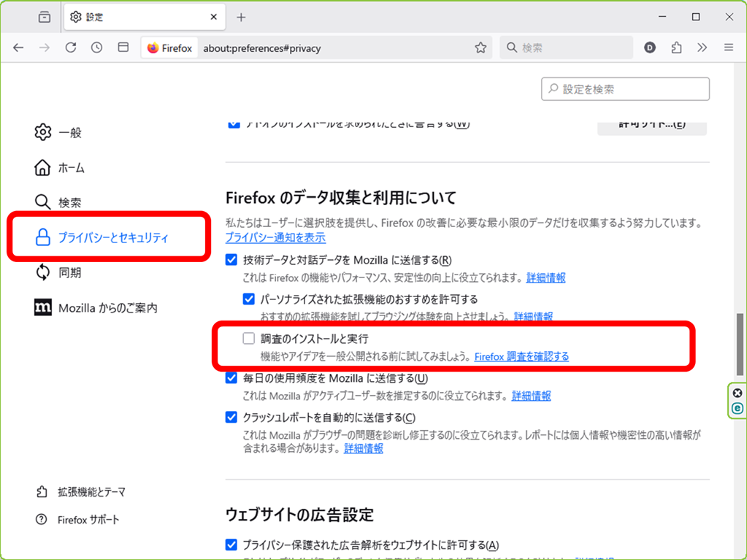Open the Firefox 調査を確認する link

click(x=521, y=357)
